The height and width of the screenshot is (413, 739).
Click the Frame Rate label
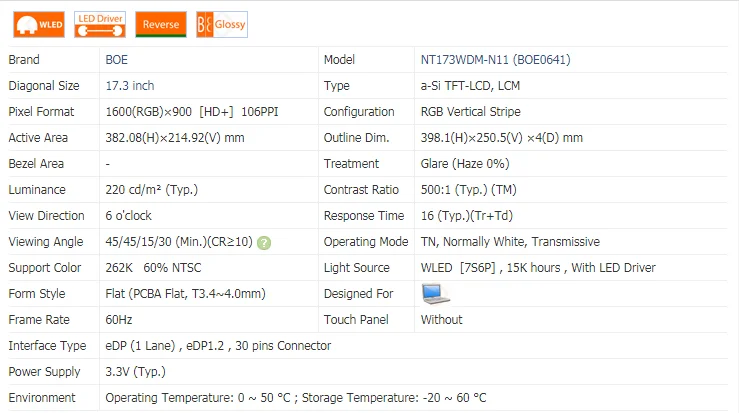(39, 320)
